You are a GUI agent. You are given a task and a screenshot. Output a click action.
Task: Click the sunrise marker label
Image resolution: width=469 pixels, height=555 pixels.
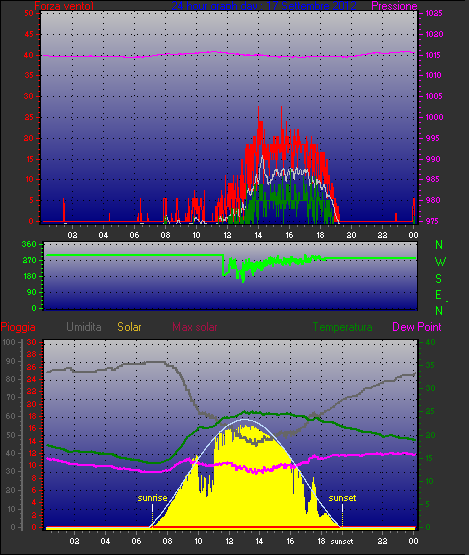click(152, 498)
